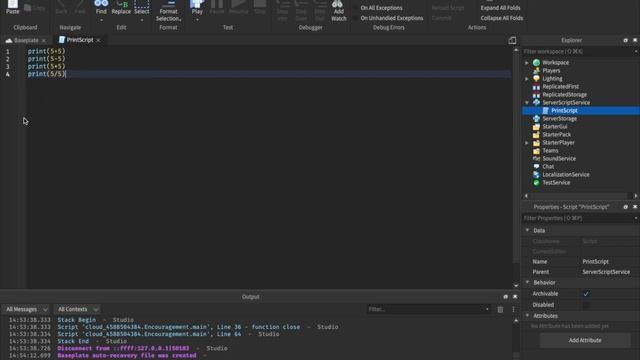Image resolution: width=640 pixels, height=360 pixels.
Task: Expand the Lighting tree node
Action: click(527, 78)
